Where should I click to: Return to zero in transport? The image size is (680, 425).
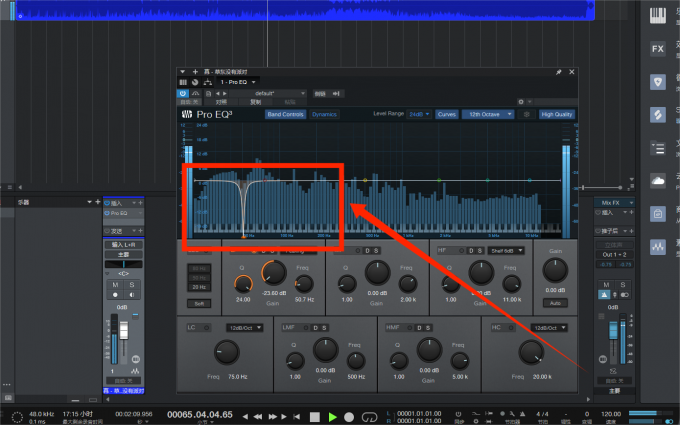[x=297, y=417]
